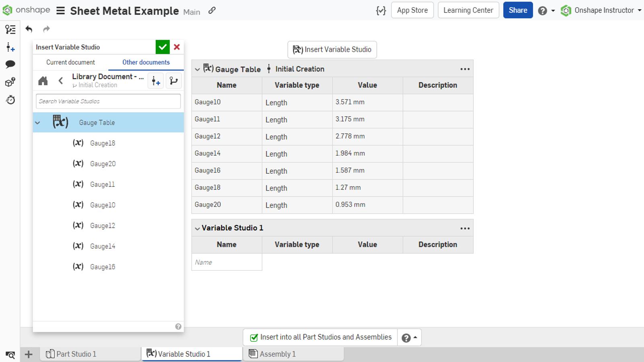Collapse the Gauge Table tree item
The image size is (644, 362).
pos(38,123)
